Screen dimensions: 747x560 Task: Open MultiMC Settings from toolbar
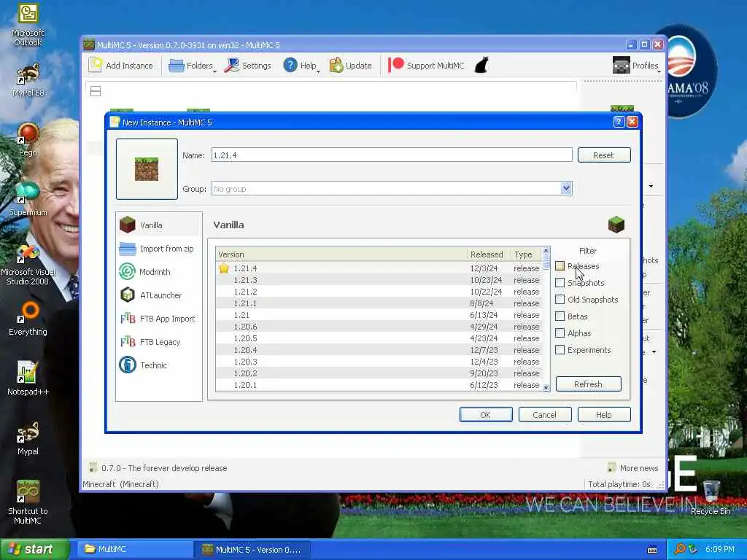pos(248,65)
